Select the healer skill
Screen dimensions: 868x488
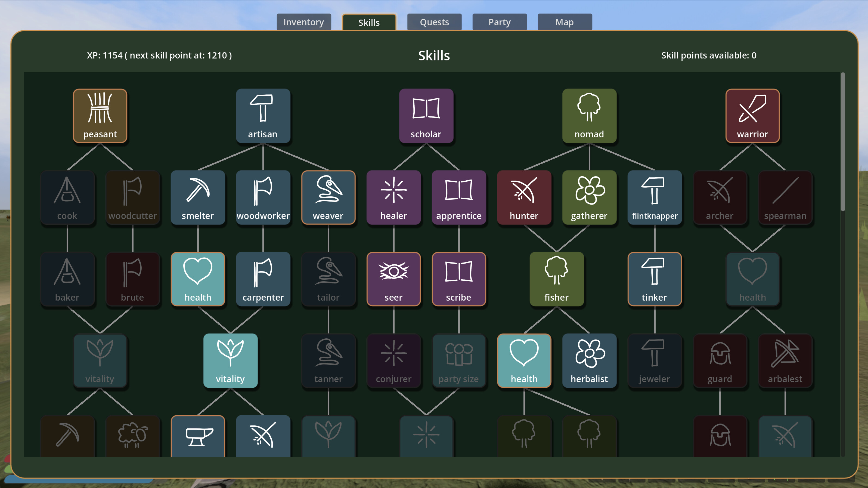click(x=393, y=198)
